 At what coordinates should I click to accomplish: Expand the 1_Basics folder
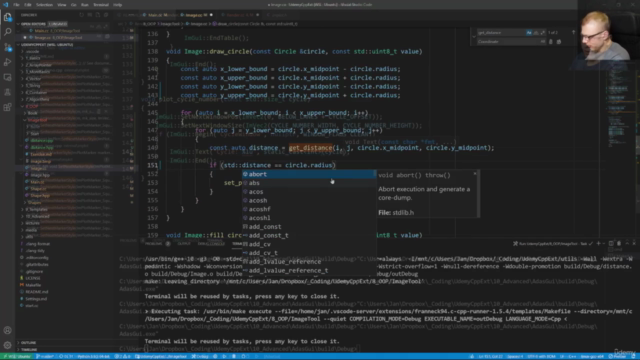(33, 58)
